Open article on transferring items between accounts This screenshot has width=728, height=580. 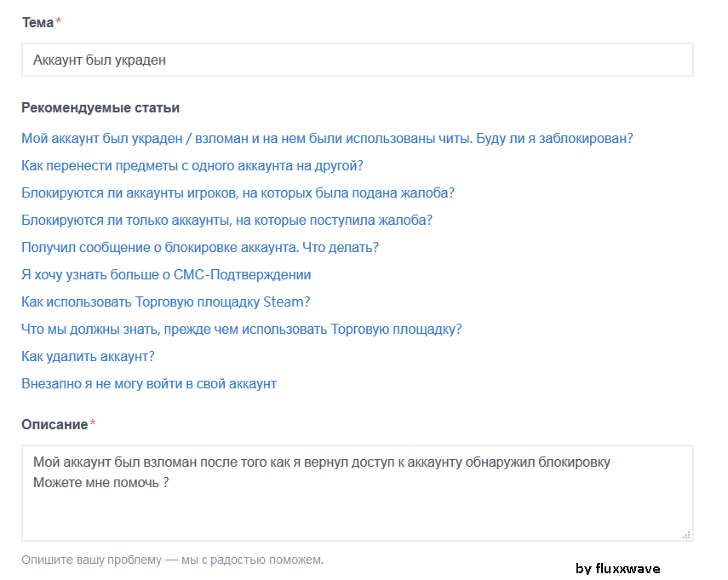[x=192, y=165]
